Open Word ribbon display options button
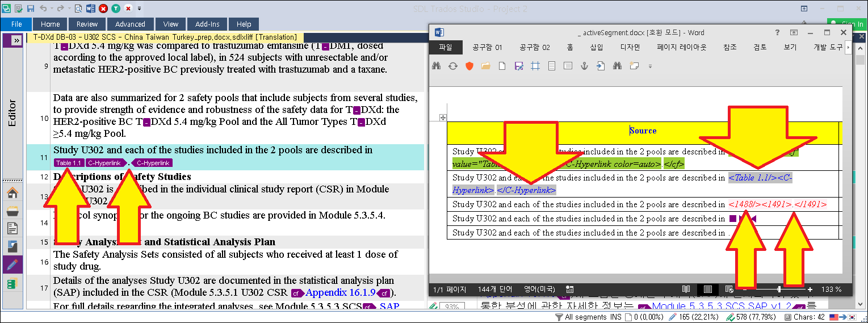This screenshot has width=868, height=323. coord(794,32)
